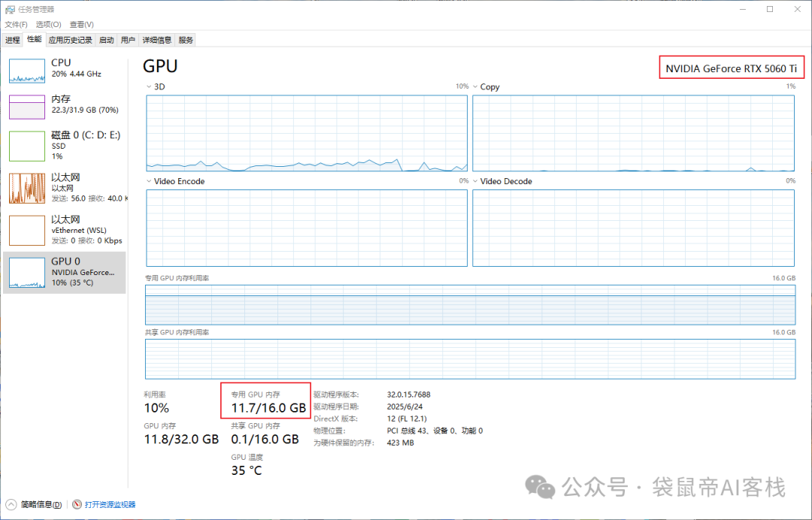Click the Task Manager icon in the titlebar
Image resolution: width=812 pixels, height=520 pixels.
9,8
